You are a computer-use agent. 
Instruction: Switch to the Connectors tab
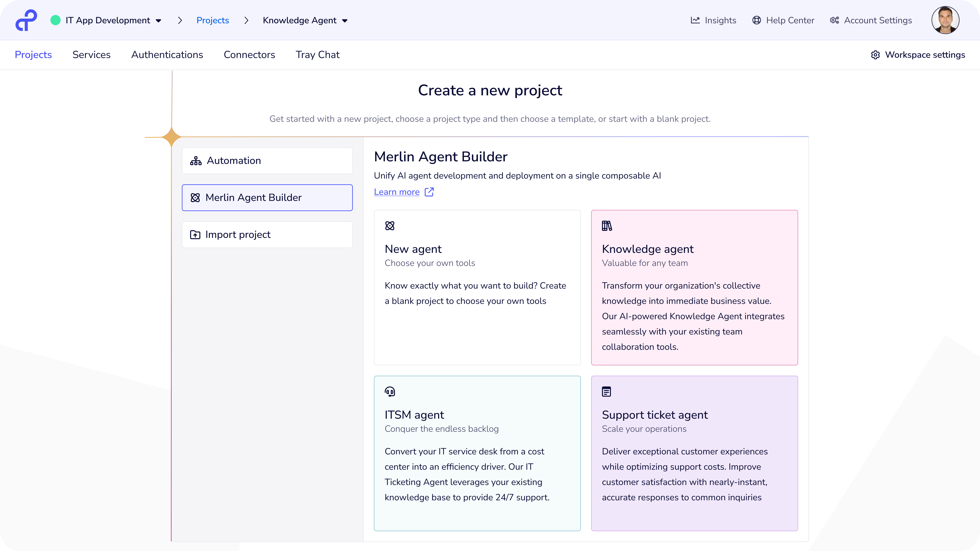coord(249,55)
